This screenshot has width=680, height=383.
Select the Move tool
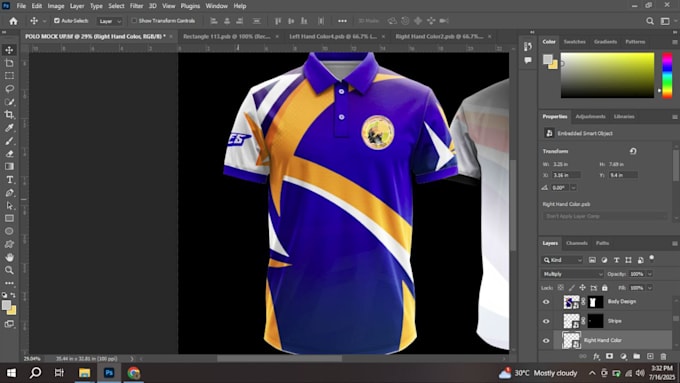[9, 50]
